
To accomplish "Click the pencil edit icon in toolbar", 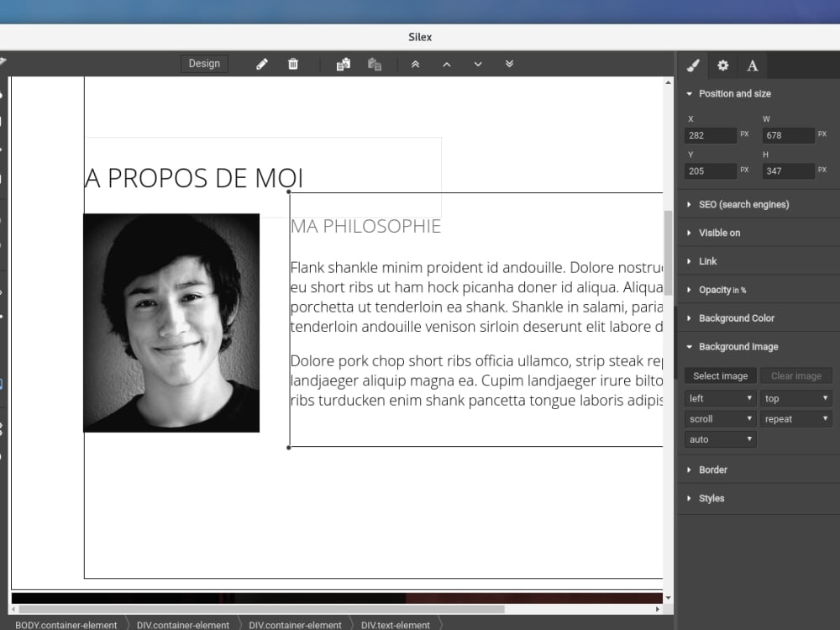I will point(262,65).
